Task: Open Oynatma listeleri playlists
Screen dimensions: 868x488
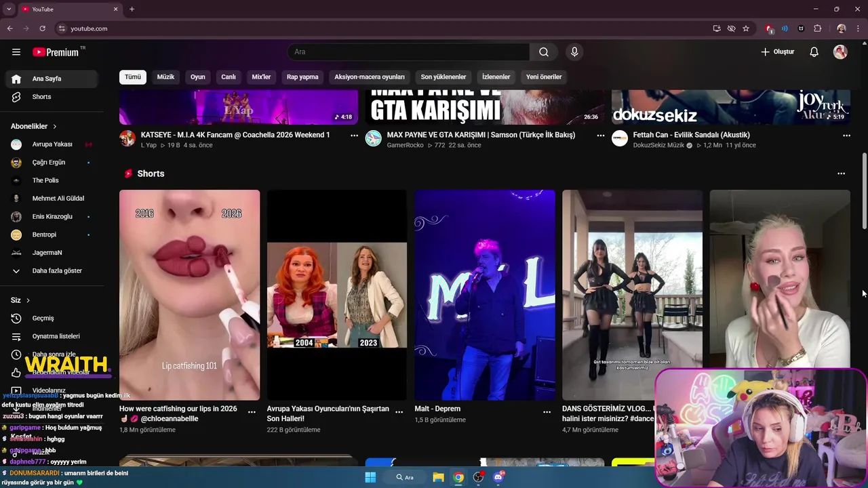Action: click(53, 336)
